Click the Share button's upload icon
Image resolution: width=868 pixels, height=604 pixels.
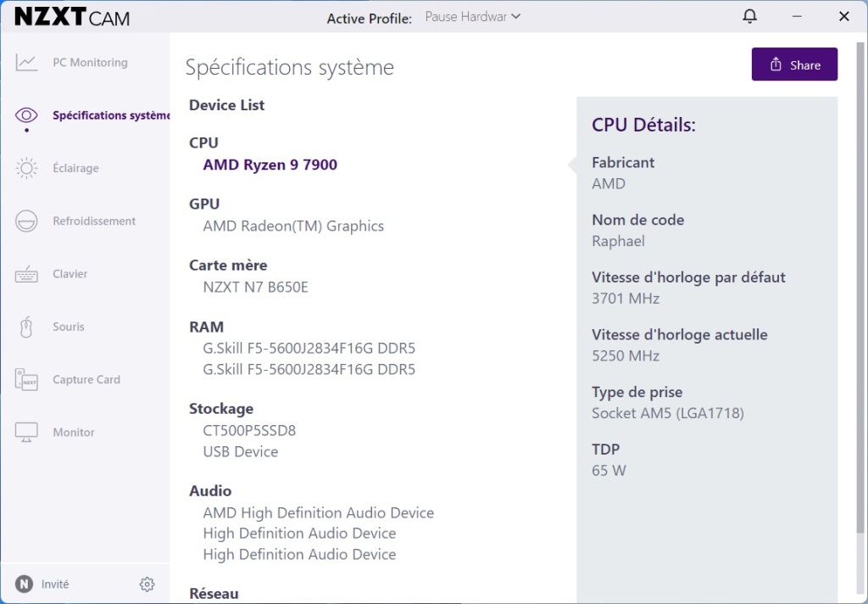(x=776, y=64)
